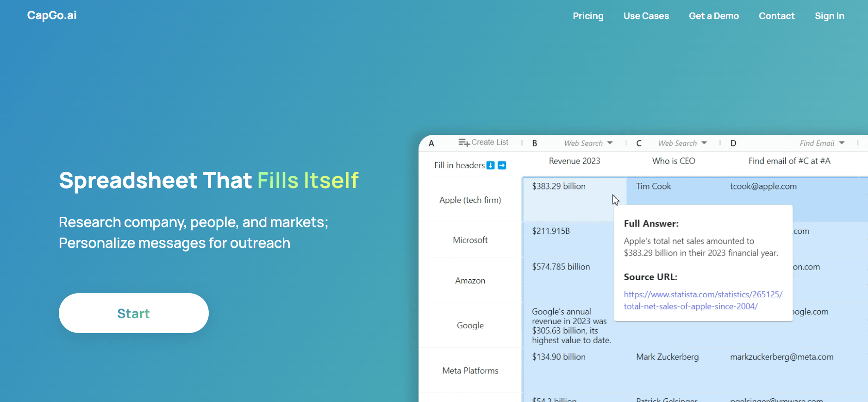
Task: Select the 'Revenue 2023' header cell
Action: coord(575,161)
